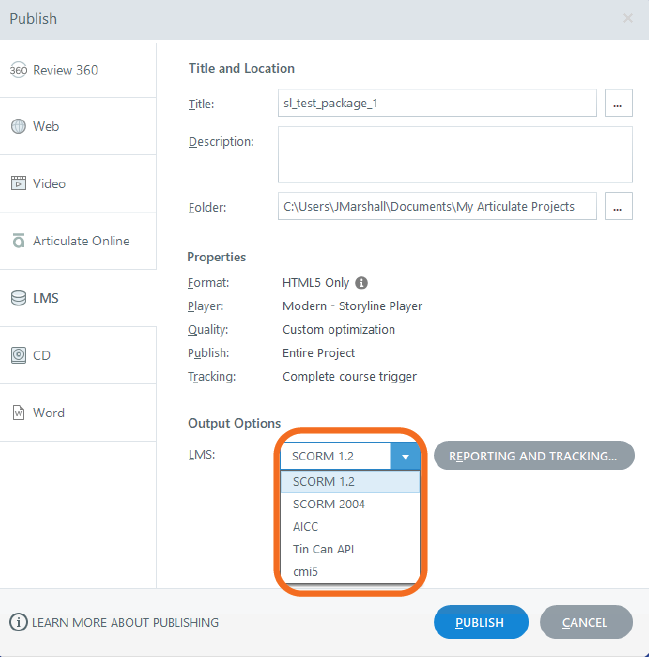Click the Articulate Online icon

tap(18, 241)
